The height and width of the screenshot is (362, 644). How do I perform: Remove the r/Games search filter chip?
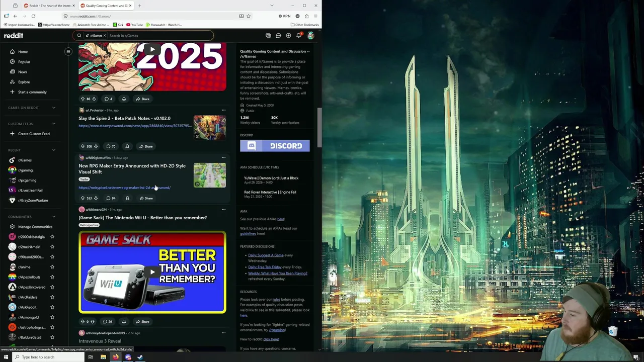click(105, 36)
